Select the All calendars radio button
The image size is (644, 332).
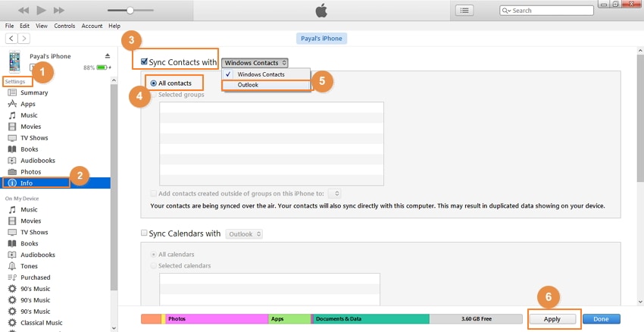click(154, 255)
